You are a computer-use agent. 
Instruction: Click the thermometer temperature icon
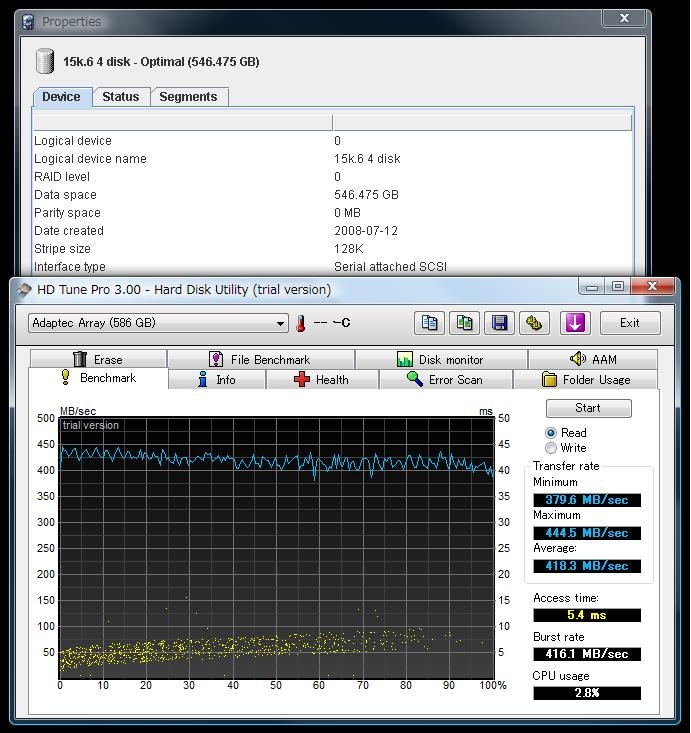tap(301, 323)
